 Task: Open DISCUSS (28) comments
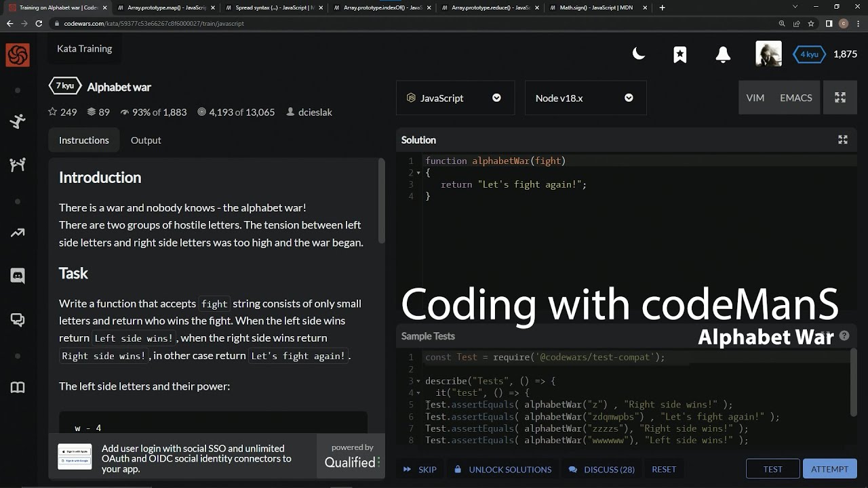[601, 469]
